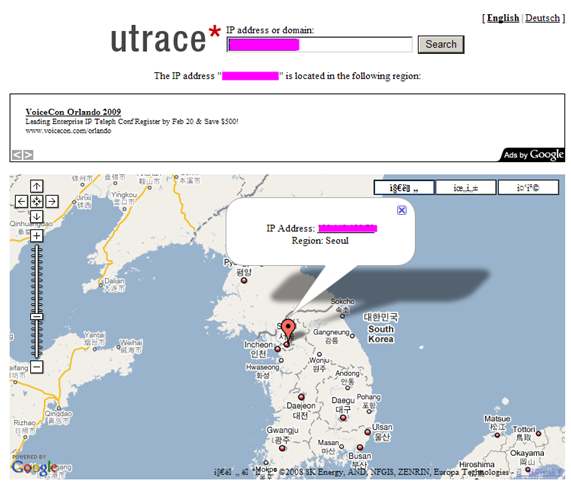Click the Search button

(441, 44)
